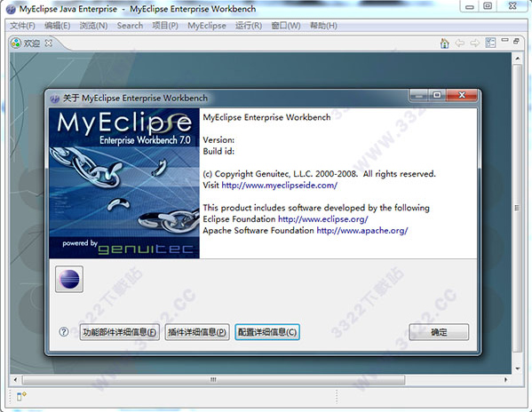532x412 pixels.
Task: Click the About dialog title icon
Action: (54, 99)
